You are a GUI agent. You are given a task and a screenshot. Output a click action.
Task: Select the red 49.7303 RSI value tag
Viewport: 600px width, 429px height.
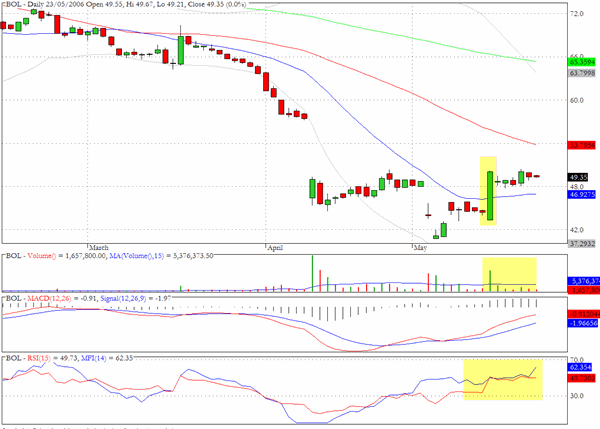[x=582, y=378]
